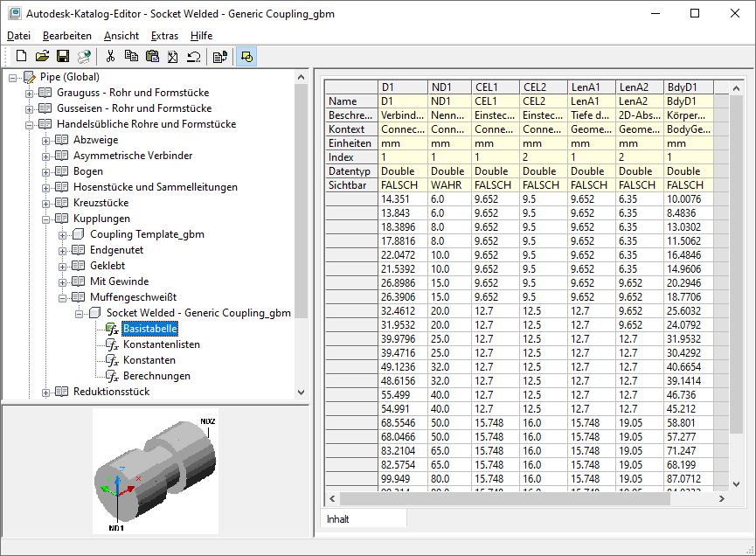Click the Copy icon in toolbar

click(131, 56)
